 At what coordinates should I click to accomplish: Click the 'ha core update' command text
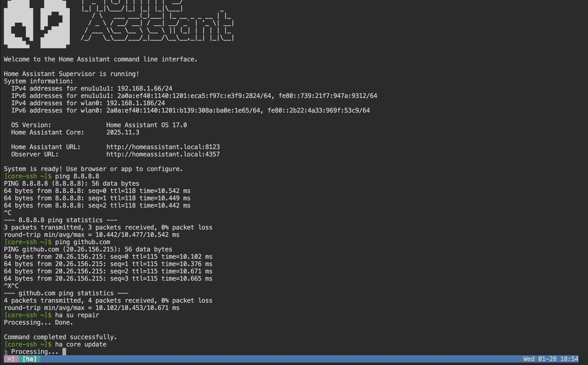(81, 344)
